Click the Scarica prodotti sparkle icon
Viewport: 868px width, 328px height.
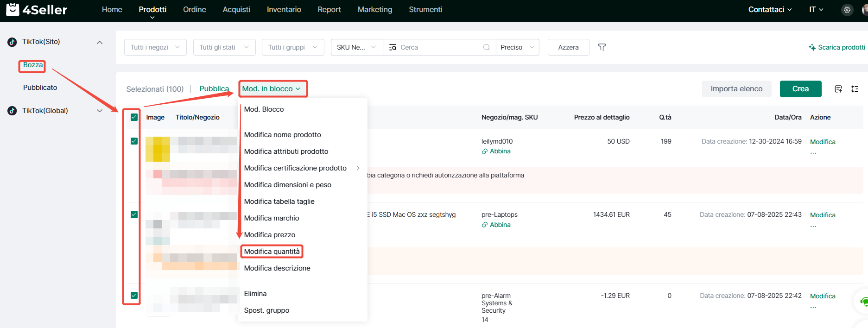tap(812, 47)
